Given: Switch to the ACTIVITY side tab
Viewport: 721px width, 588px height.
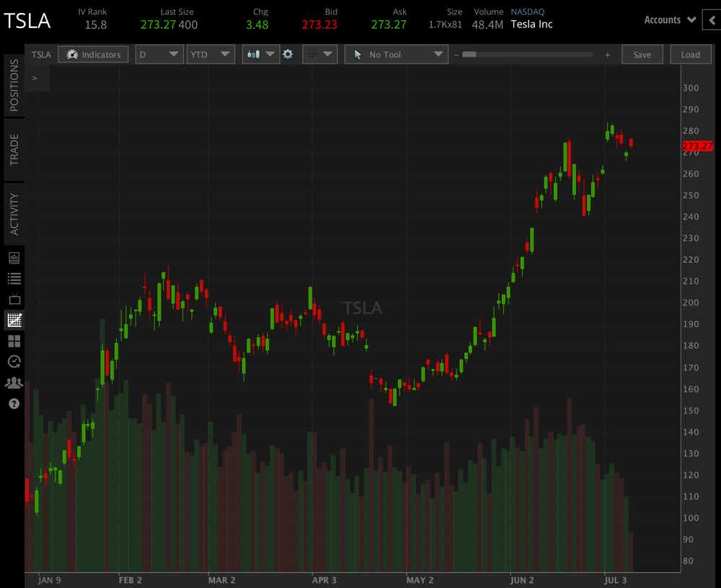Looking at the screenshot, I should (14, 214).
